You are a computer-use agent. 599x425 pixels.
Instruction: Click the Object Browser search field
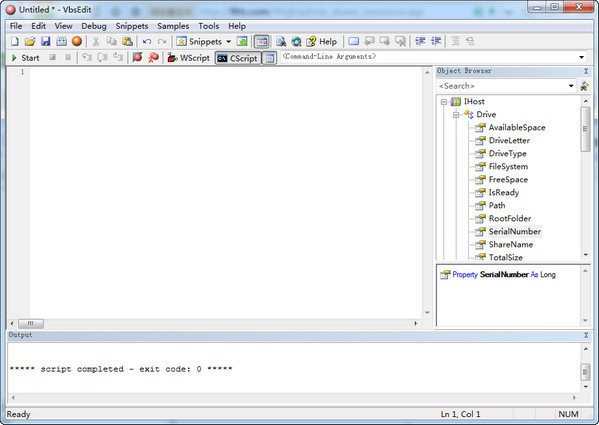click(503, 86)
